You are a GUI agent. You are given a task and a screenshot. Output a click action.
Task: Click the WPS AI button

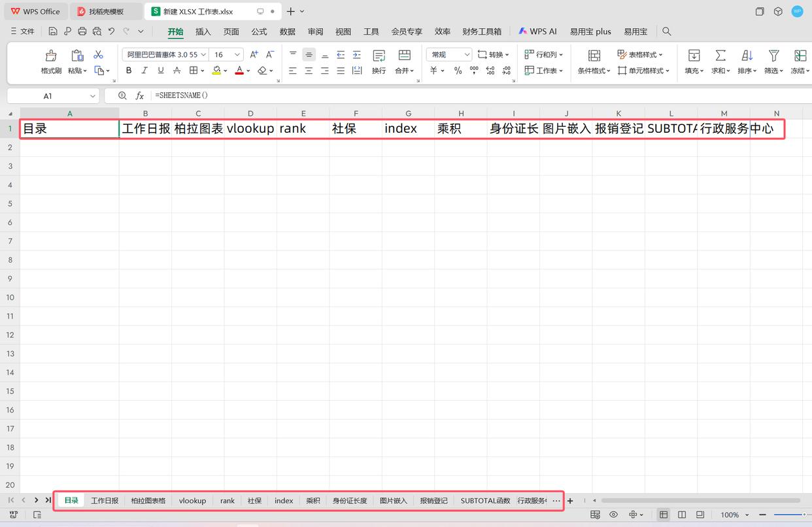point(537,31)
